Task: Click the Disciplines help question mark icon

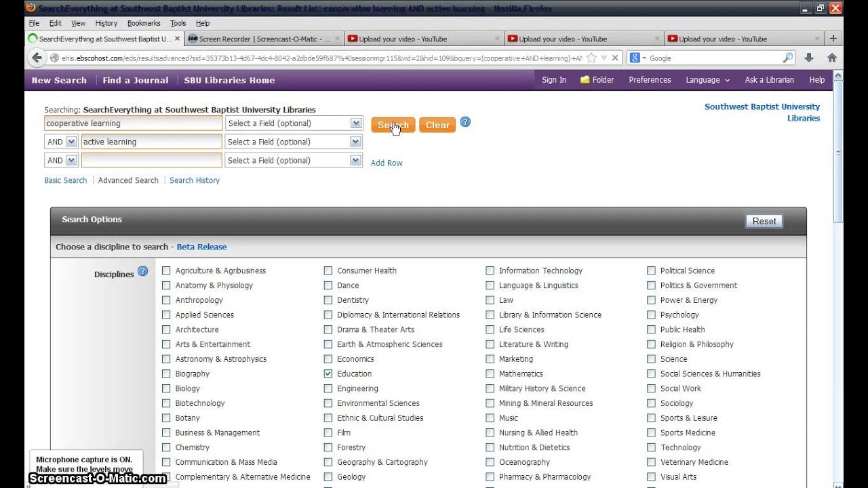Action: point(142,271)
